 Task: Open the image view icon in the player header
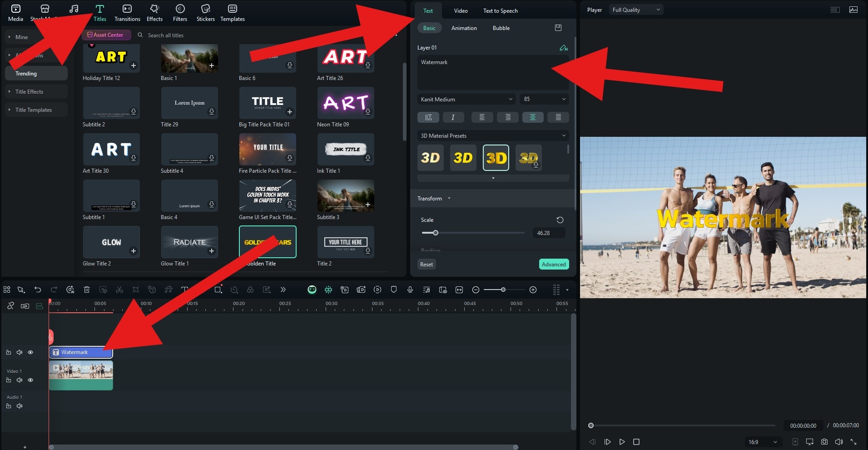point(853,10)
